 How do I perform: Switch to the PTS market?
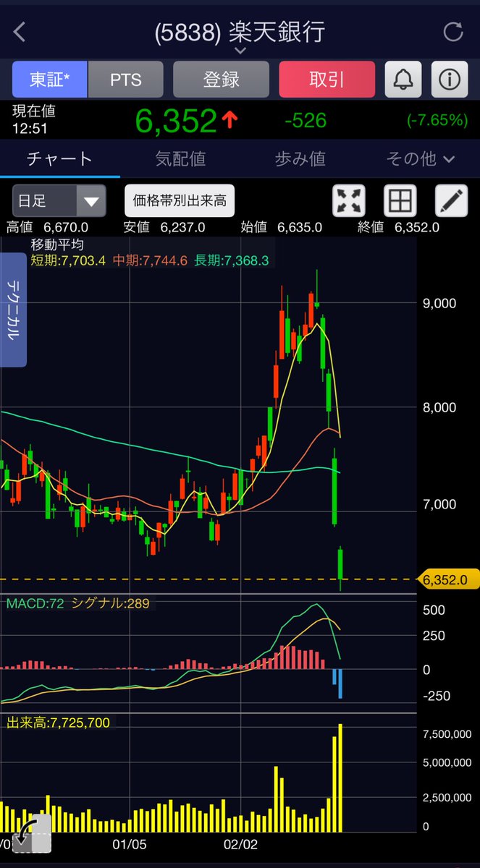[126, 80]
